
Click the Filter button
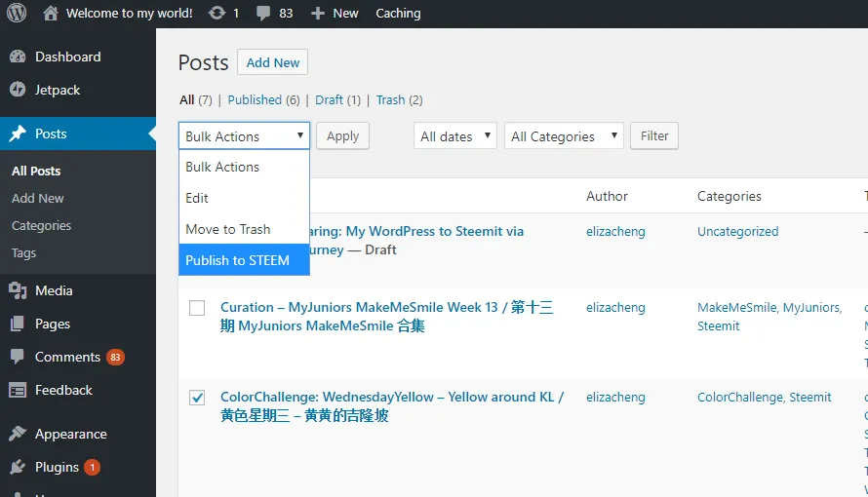[x=654, y=136]
